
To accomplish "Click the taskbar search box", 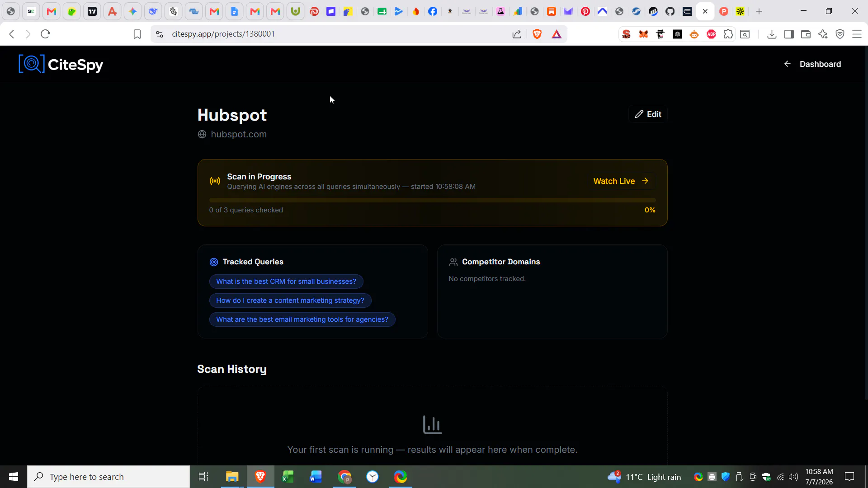I will (108, 477).
